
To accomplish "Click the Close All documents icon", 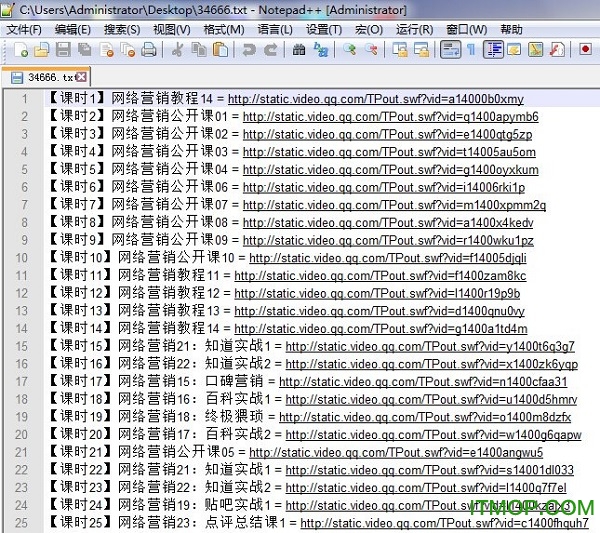I will [127, 50].
